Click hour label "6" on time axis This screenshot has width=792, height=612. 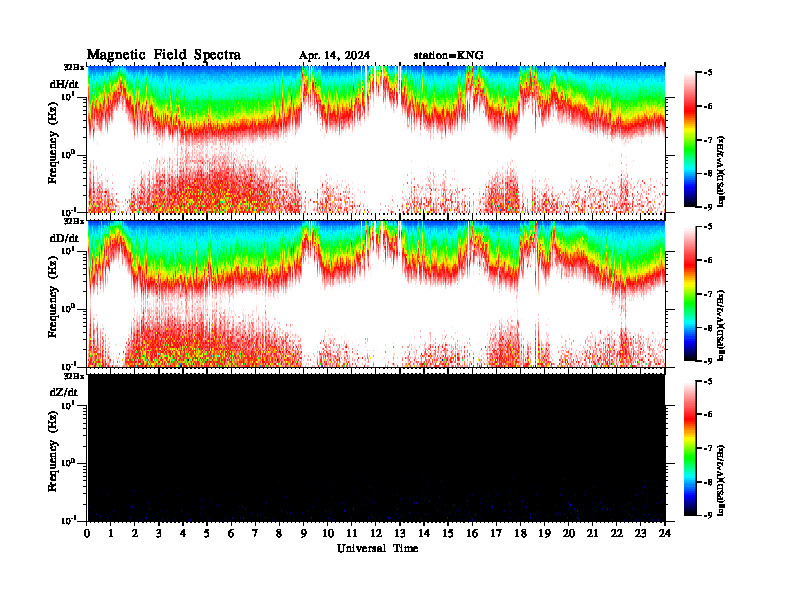(231, 534)
